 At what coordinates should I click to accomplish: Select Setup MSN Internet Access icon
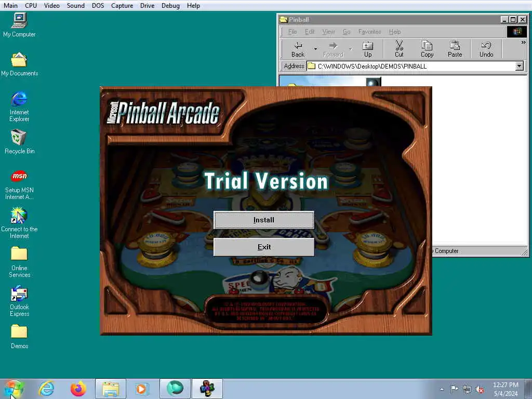[x=19, y=184]
